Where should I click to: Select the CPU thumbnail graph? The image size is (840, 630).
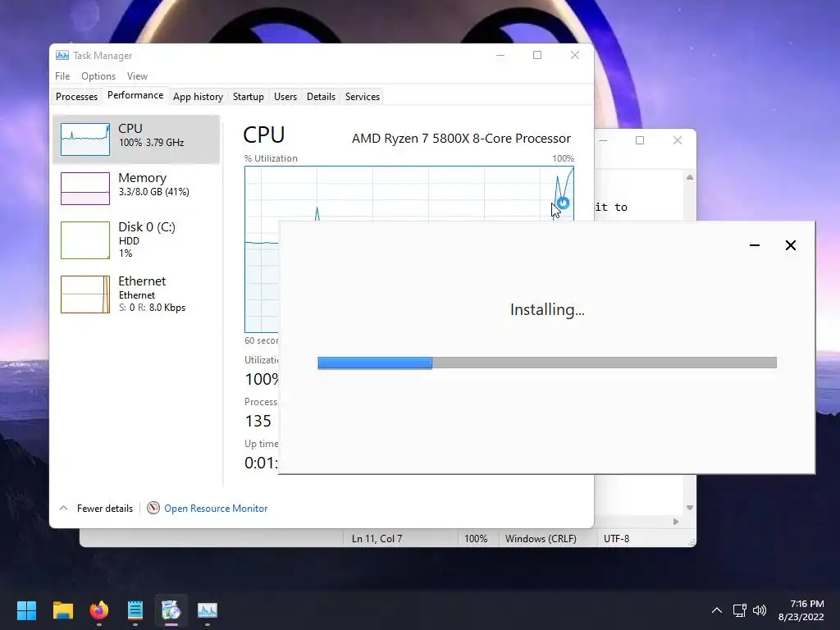click(x=85, y=139)
